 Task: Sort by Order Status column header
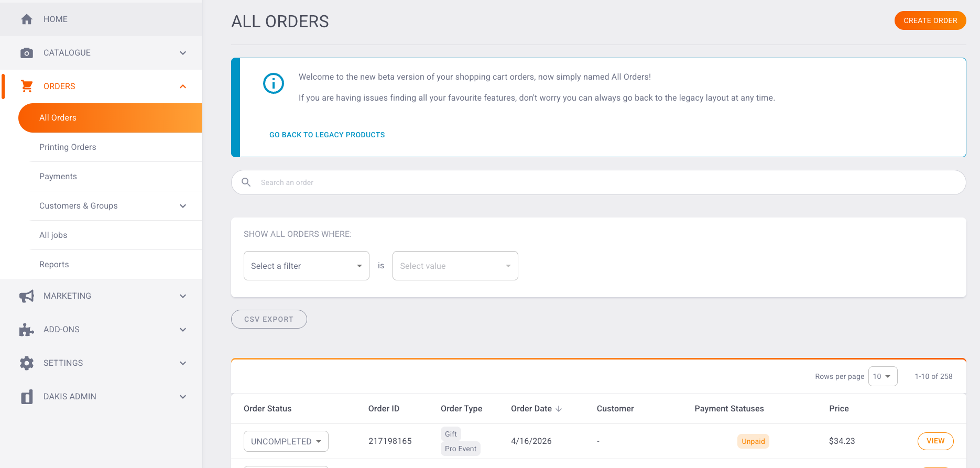click(267, 409)
